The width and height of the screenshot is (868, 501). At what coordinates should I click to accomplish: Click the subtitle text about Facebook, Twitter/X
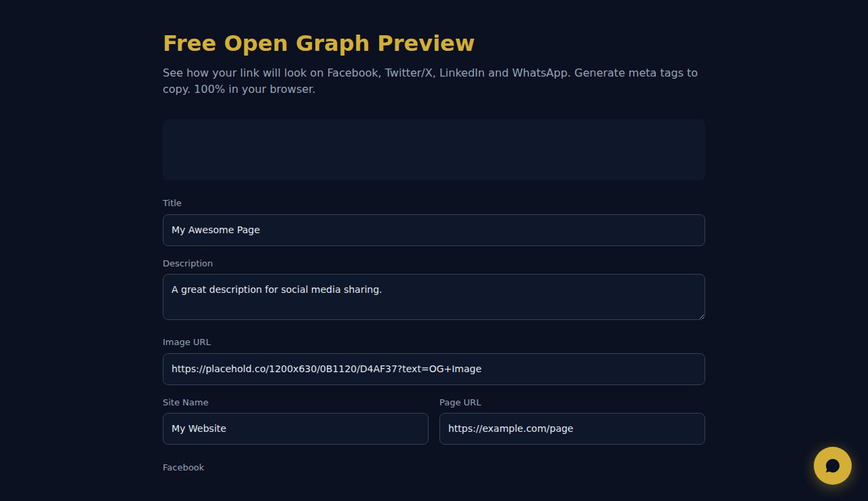[430, 81]
